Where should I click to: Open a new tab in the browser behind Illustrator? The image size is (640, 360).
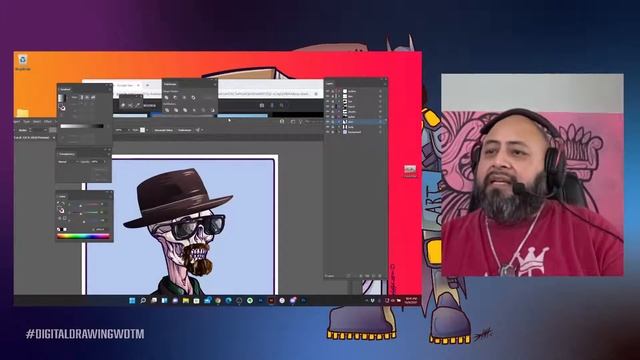147,85
